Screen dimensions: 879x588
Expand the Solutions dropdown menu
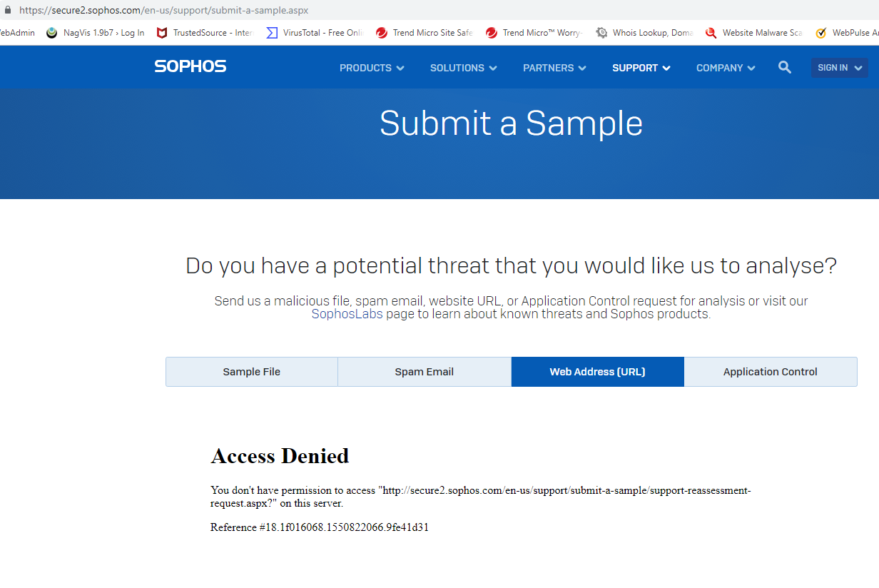click(463, 68)
